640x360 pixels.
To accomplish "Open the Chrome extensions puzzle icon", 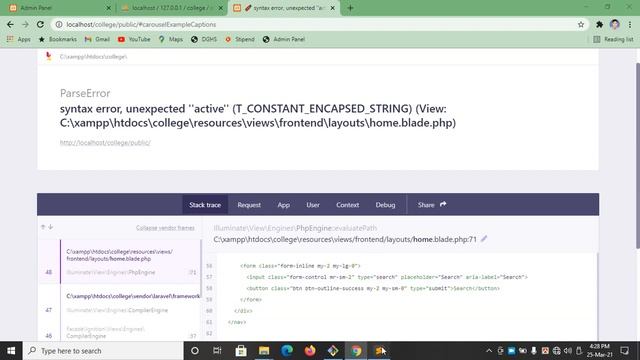I will point(599,24).
